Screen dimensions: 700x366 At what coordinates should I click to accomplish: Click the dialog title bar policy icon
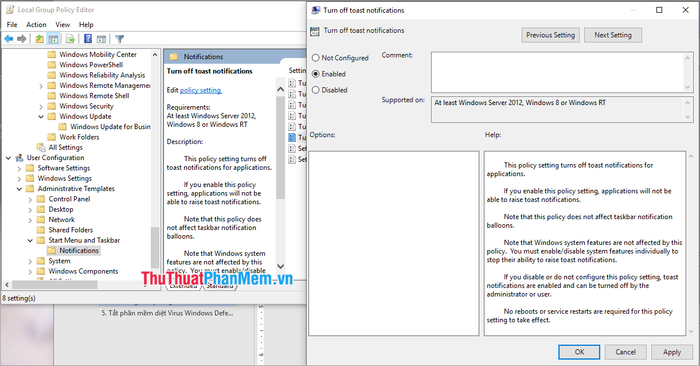pos(316,10)
